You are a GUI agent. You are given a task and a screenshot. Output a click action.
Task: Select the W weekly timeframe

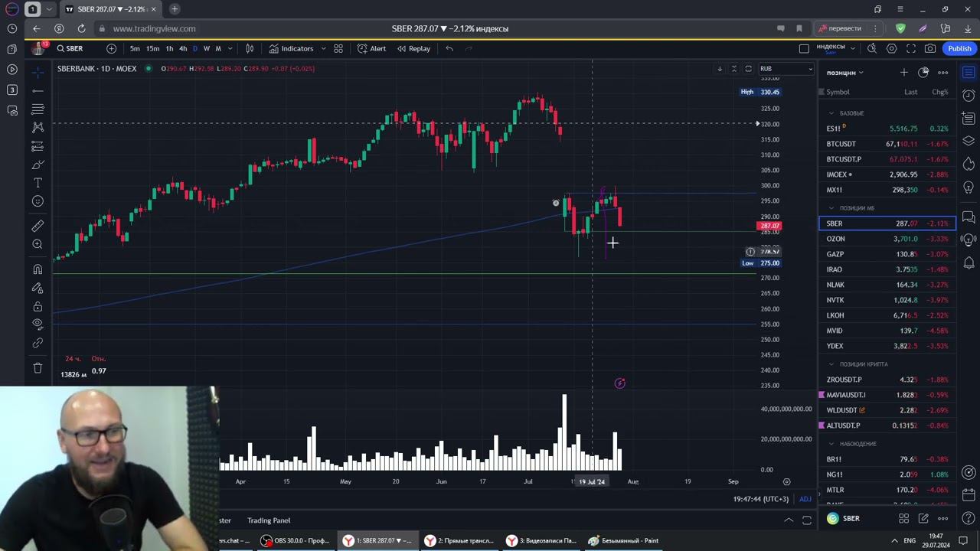206,48
